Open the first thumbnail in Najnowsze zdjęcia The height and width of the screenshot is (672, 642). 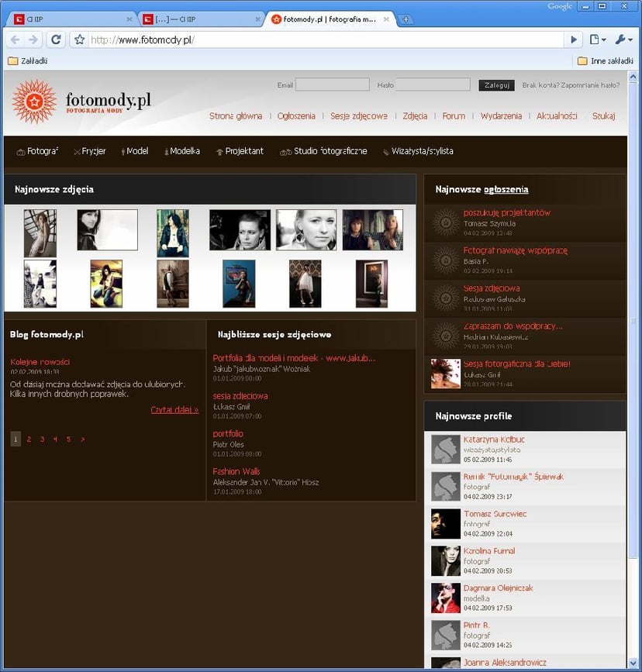(x=40, y=233)
